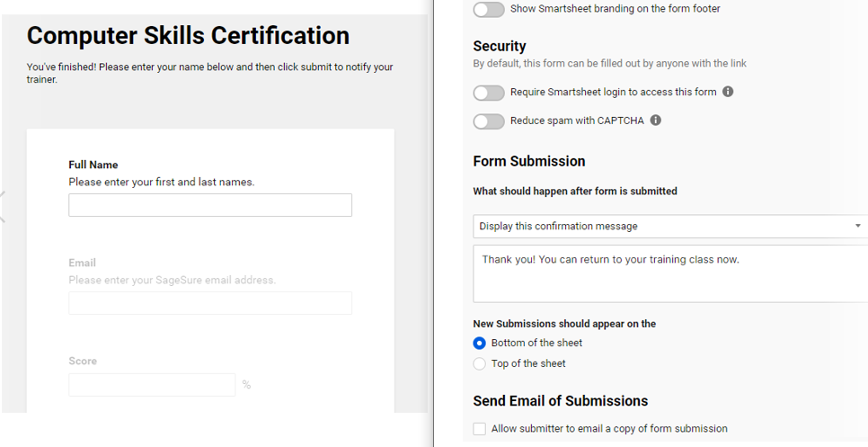The height and width of the screenshot is (447, 868).
Task: Open the Display this confirmation message dropdown
Action: (x=669, y=226)
